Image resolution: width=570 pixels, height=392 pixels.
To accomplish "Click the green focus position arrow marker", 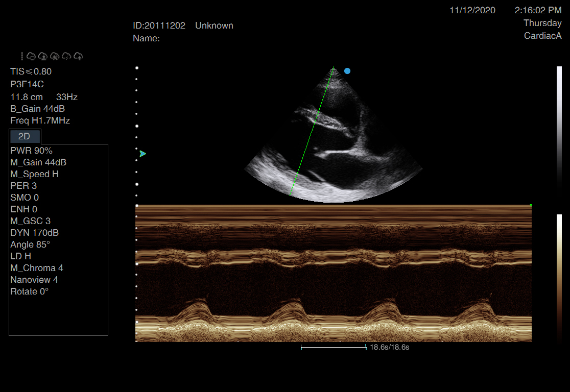I will (142, 154).
